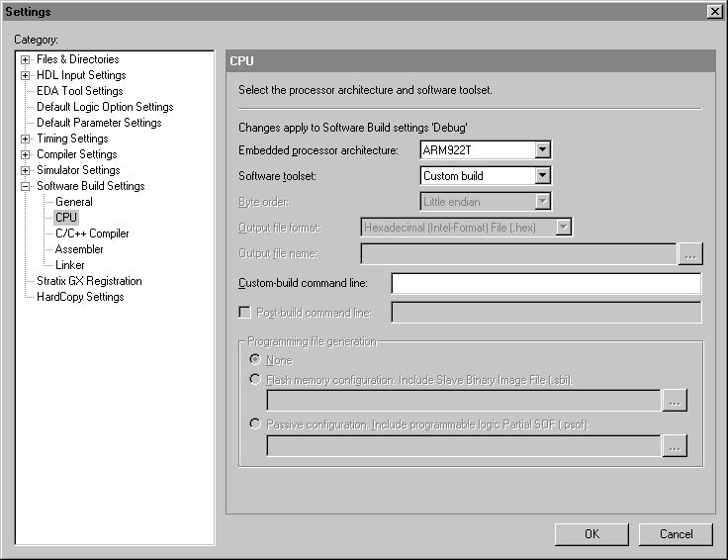Expand the Files & Directories tree node
The height and width of the screenshot is (560, 728).
pyautogui.click(x=26, y=59)
